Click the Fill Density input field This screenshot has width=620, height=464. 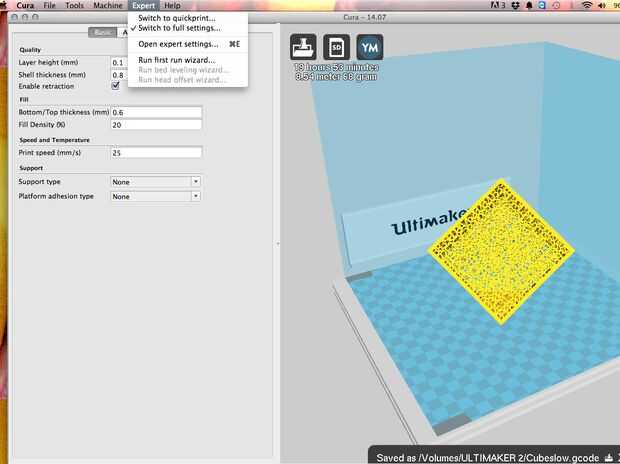coord(156,125)
